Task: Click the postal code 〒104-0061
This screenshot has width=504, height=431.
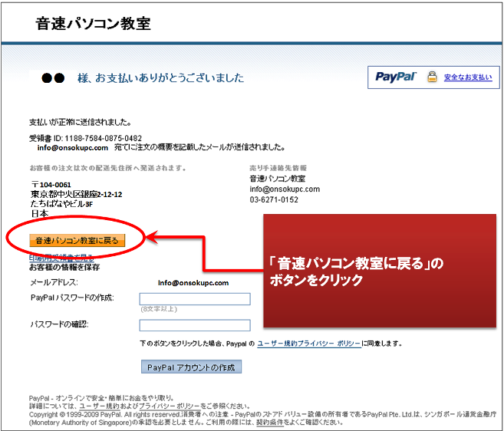Action: click(51, 185)
